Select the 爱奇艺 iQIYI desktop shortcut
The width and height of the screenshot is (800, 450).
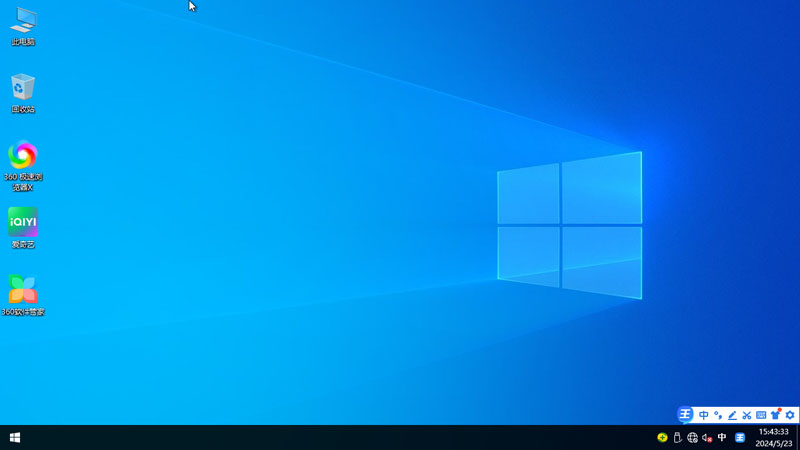coord(23,228)
